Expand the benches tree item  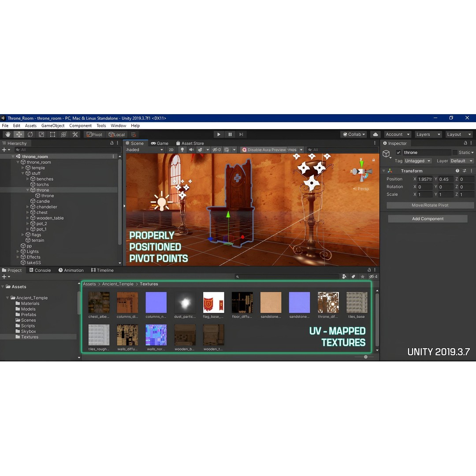click(x=28, y=179)
